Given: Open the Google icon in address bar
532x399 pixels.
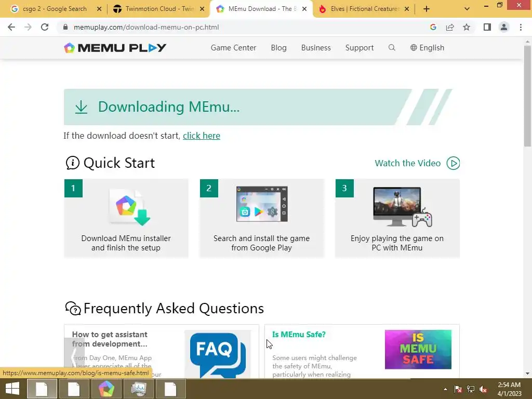Looking at the screenshot, I should point(433,27).
